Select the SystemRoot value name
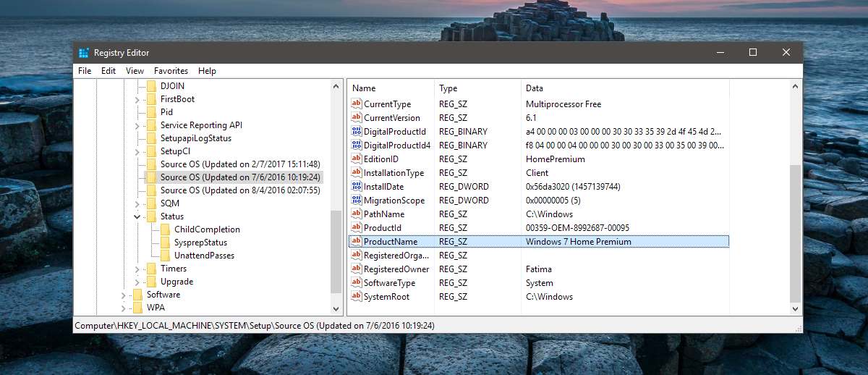Image resolution: width=868 pixels, height=375 pixels. click(x=386, y=297)
